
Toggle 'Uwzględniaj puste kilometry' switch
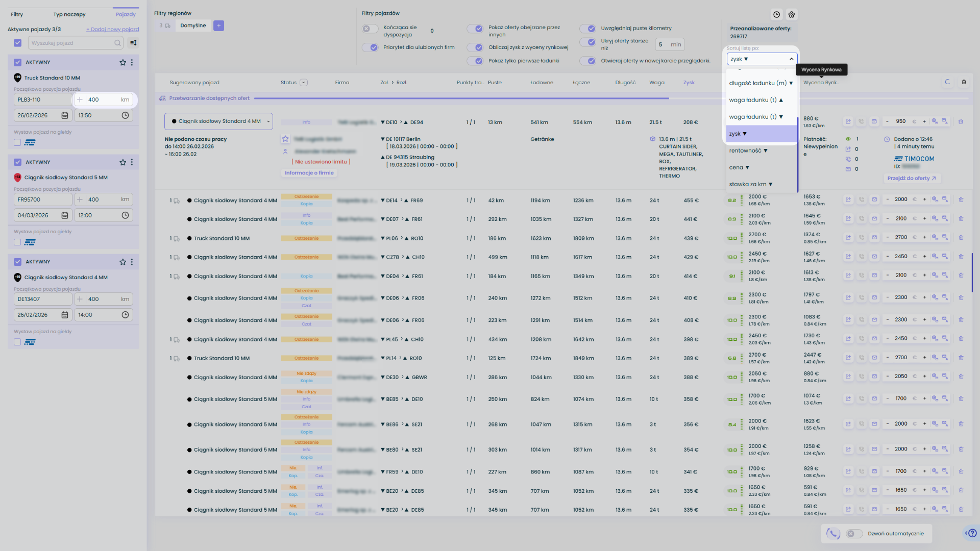[x=588, y=29]
